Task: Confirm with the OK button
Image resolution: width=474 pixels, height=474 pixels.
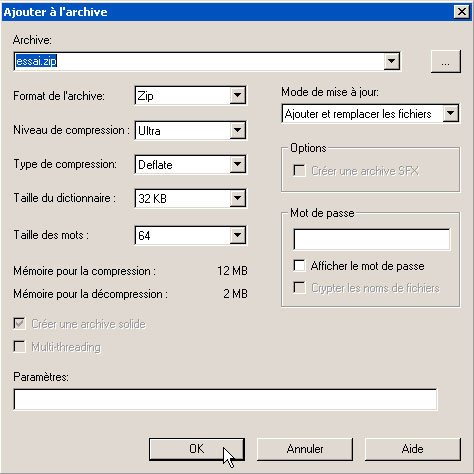Action: click(x=197, y=449)
